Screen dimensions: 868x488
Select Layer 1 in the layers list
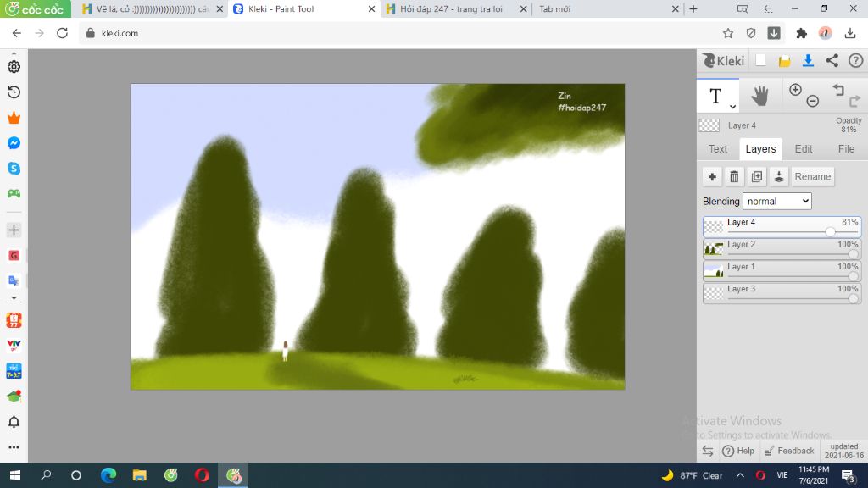click(782, 271)
